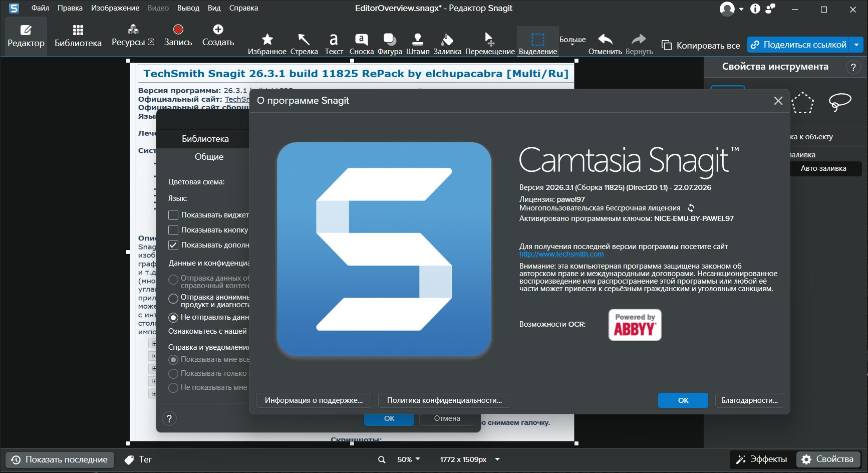The image size is (868, 473).
Task: Undo with the Отменить arrow
Action: tap(605, 44)
